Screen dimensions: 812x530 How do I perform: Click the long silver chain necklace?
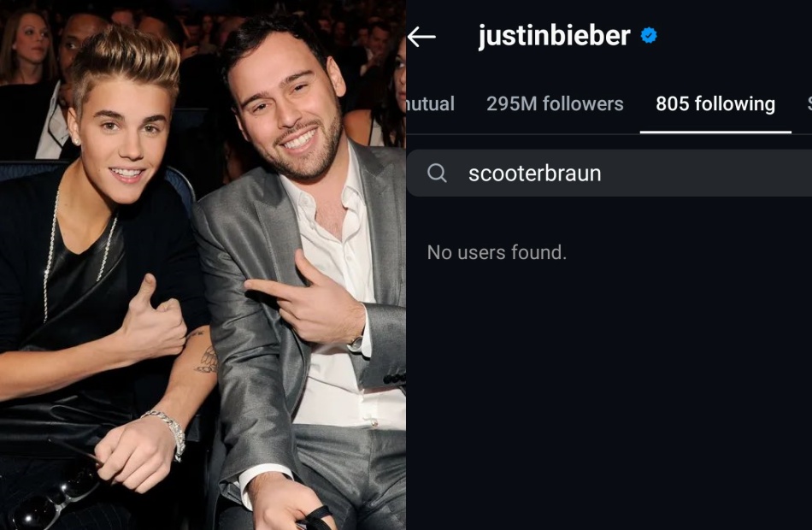pos(77,254)
